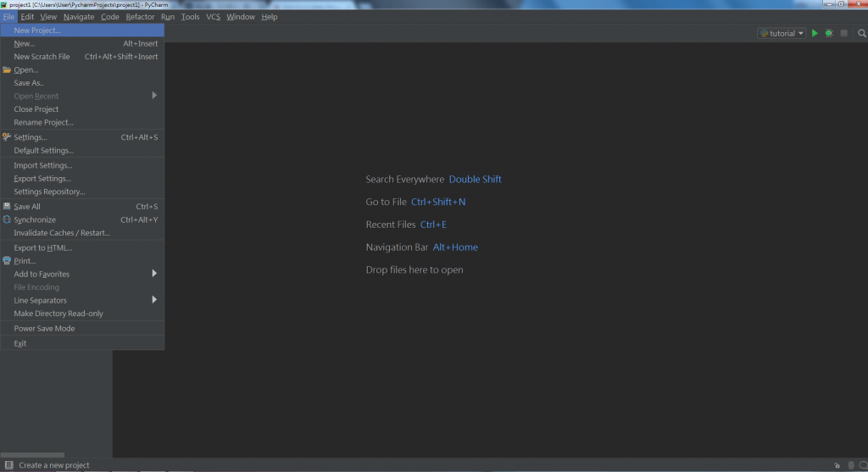The width and height of the screenshot is (868, 472).
Task: Select Synchronize entry
Action: [x=82, y=219]
